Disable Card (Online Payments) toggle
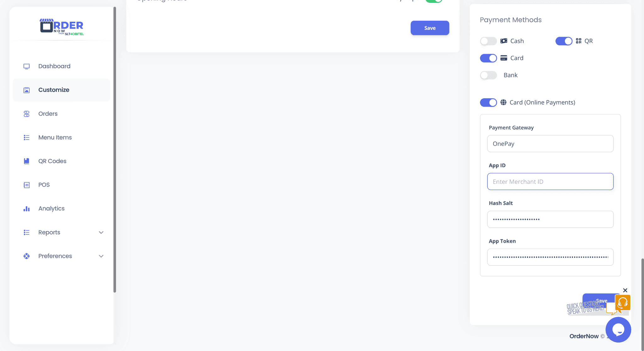Viewport: 644px width, 351px height. tap(488, 103)
